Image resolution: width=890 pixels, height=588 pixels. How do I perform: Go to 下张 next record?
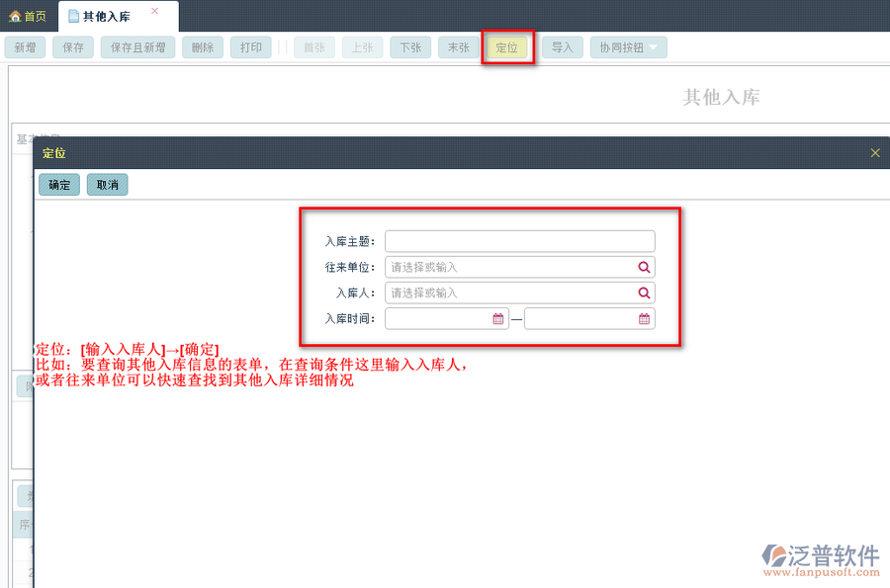[410, 47]
